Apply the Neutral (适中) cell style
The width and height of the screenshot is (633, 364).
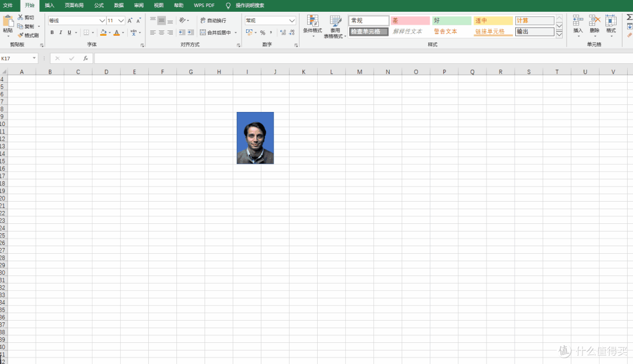[493, 20]
